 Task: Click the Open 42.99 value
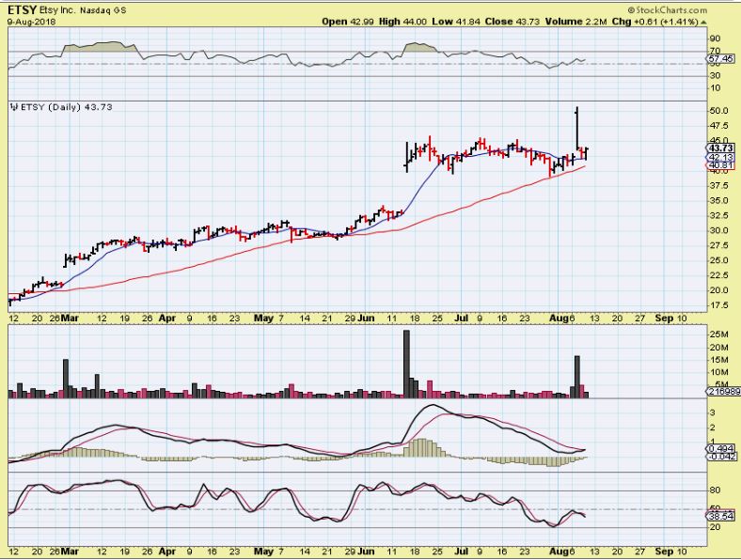(348, 22)
